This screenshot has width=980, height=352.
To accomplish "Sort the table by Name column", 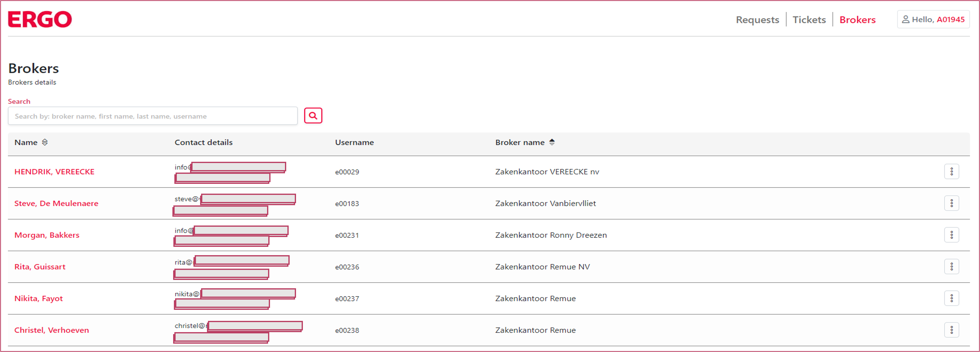I will [45, 142].
